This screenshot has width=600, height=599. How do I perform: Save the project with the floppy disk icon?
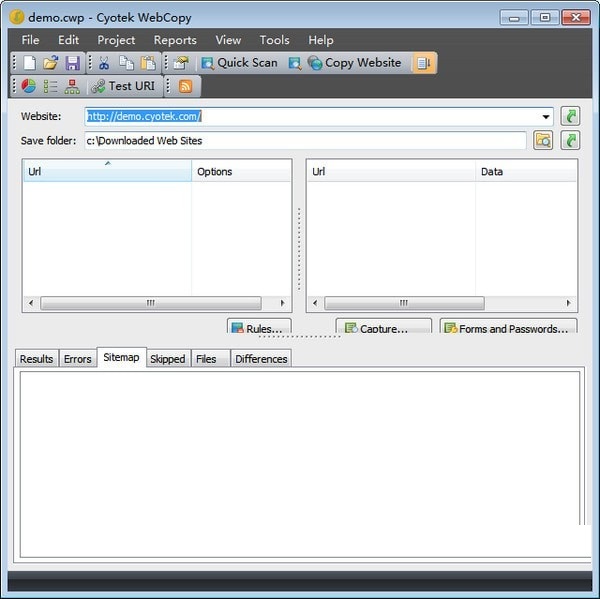pyautogui.click(x=72, y=63)
